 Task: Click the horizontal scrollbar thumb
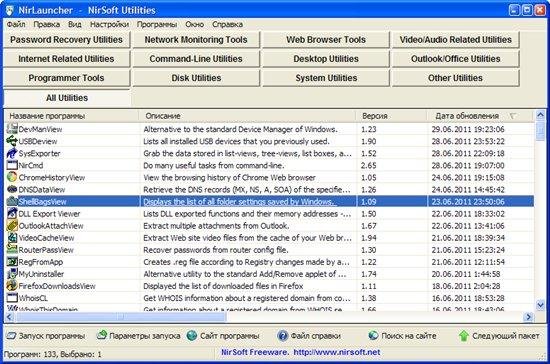121,317
